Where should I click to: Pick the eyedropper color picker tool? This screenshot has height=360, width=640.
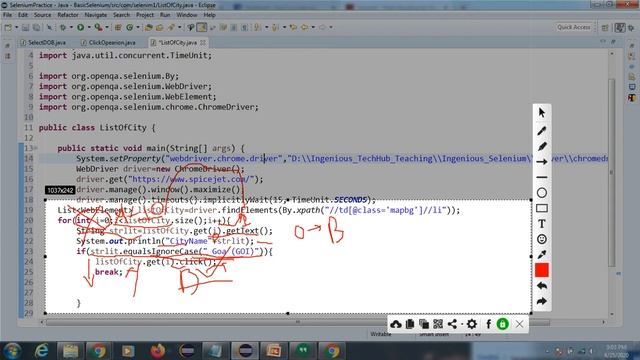[x=542, y=255]
